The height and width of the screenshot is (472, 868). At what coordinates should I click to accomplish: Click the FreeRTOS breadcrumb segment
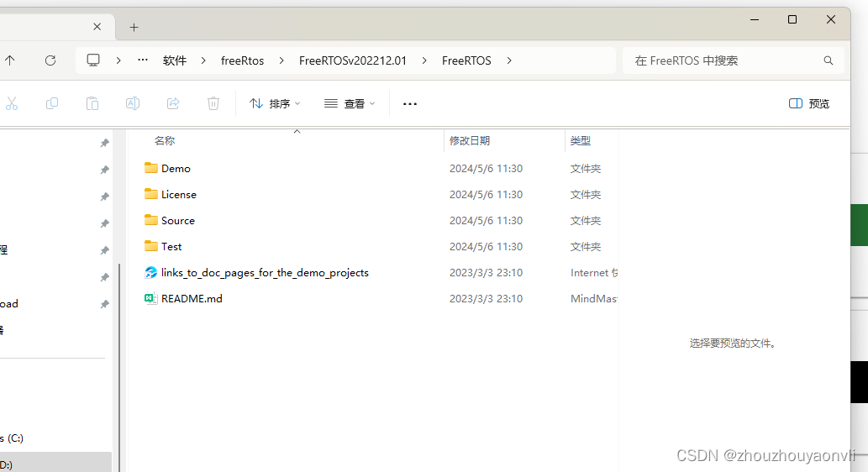click(466, 60)
